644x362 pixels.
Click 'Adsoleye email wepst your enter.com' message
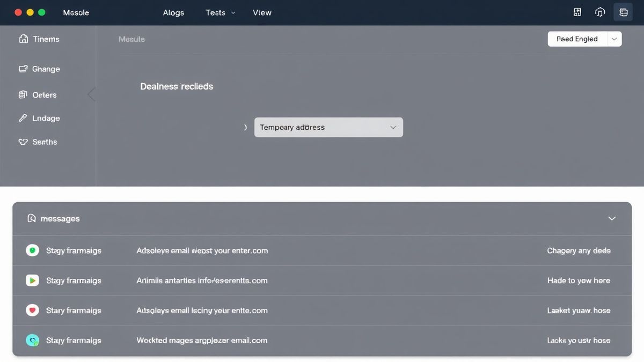tap(202, 250)
